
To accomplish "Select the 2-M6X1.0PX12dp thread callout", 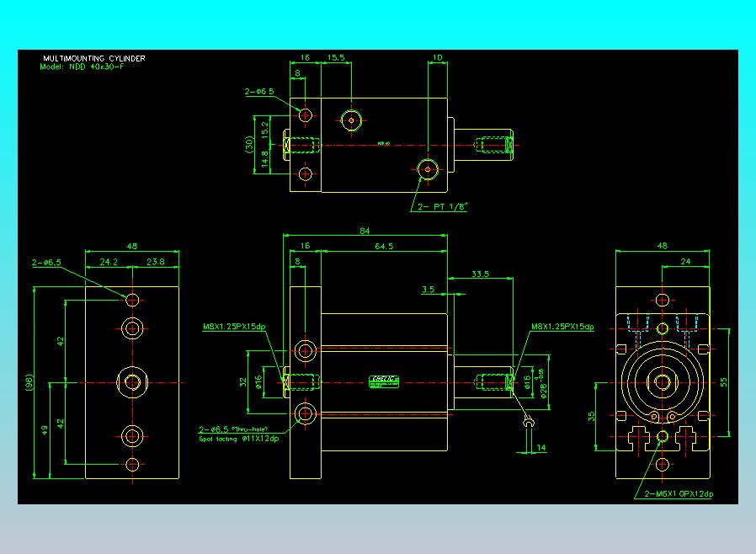I will tap(679, 493).
